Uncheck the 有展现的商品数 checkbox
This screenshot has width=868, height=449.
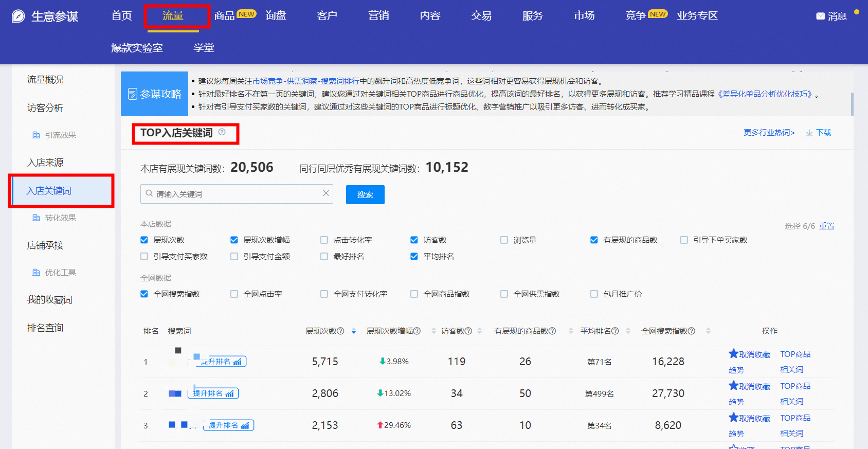(594, 240)
